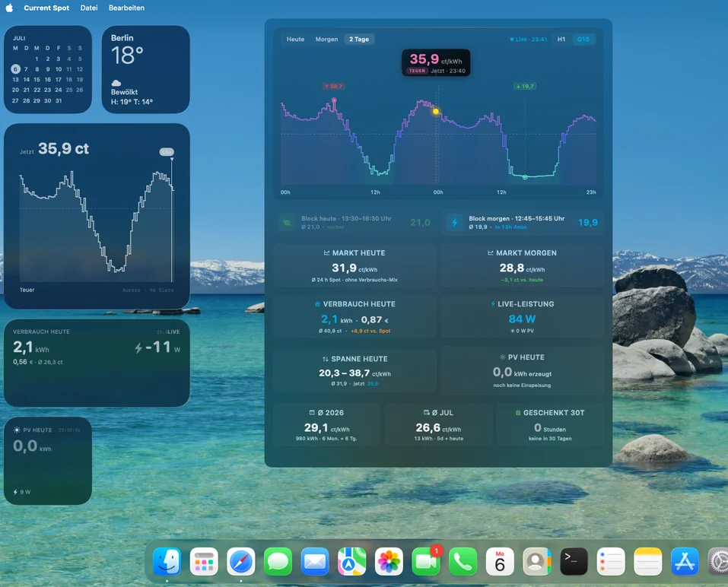Select day 6 in Juli calendar widget
The width and height of the screenshot is (728, 587).
point(15,69)
